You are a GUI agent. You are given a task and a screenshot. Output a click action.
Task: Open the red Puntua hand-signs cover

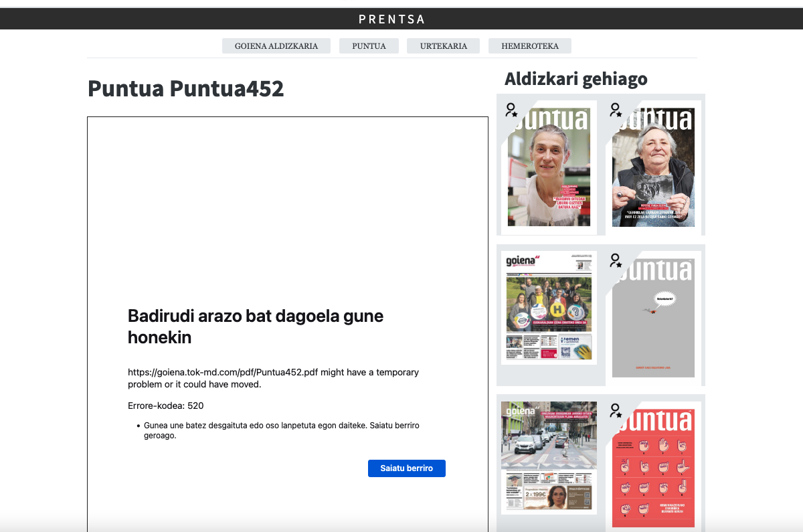653,468
